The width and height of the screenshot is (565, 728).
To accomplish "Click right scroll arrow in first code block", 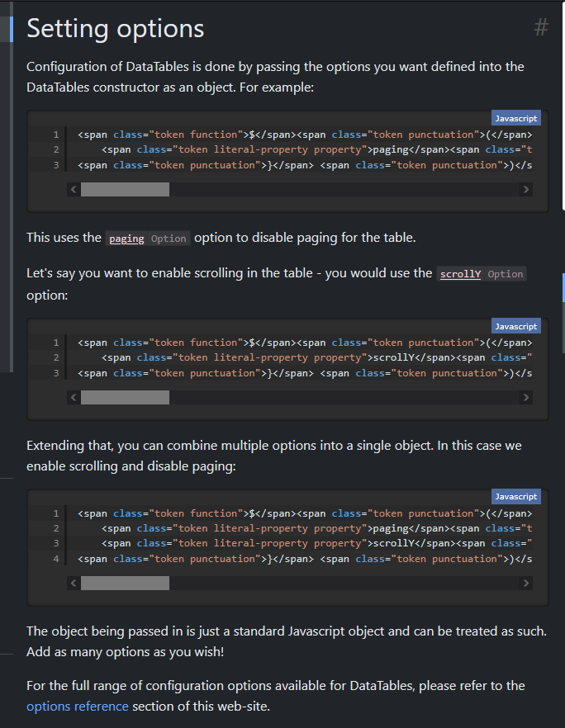I will click(x=526, y=190).
